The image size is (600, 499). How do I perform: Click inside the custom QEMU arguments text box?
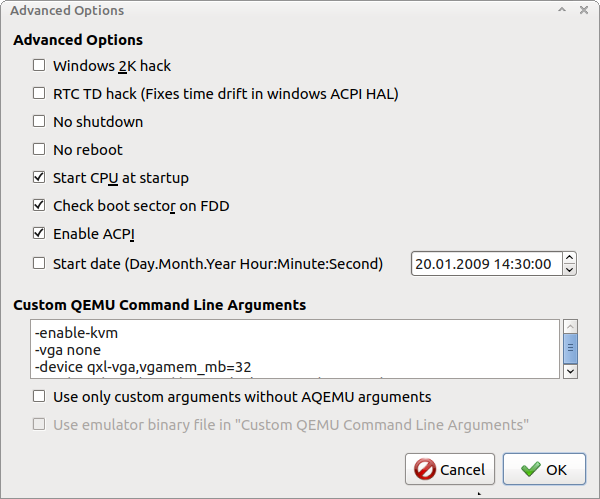(295, 349)
